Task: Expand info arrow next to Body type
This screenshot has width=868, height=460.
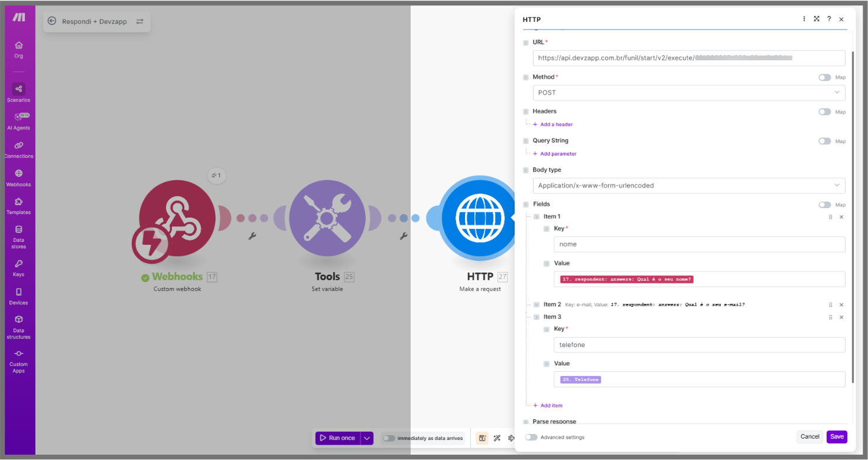Action: (526, 170)
